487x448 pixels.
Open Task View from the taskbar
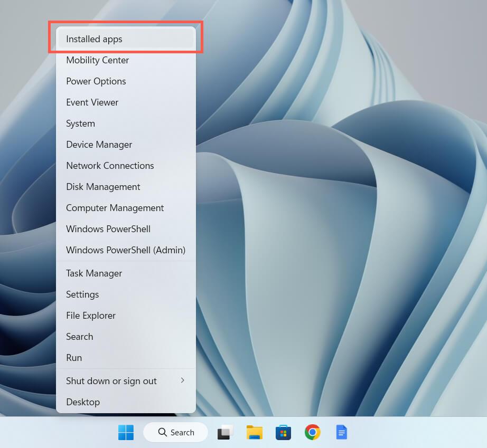coord(226,433)
